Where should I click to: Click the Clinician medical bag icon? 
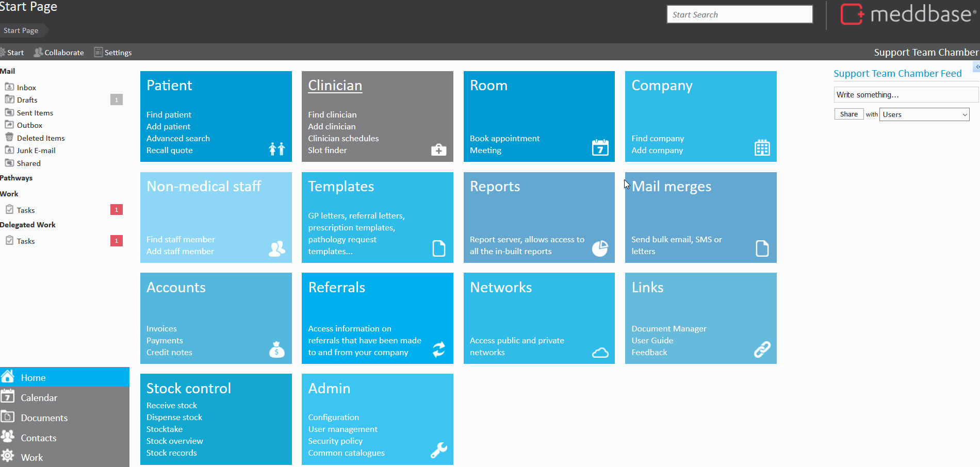click(438, 149)
